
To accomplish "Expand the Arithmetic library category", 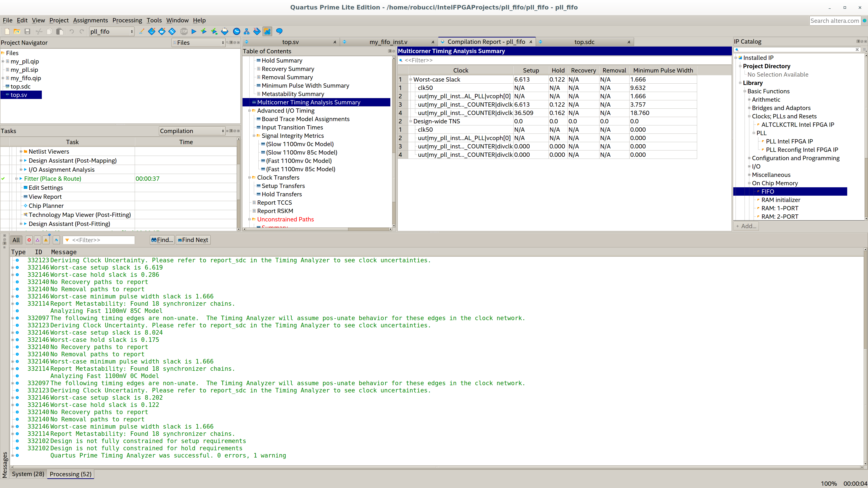I will click(x=749, y=100).
